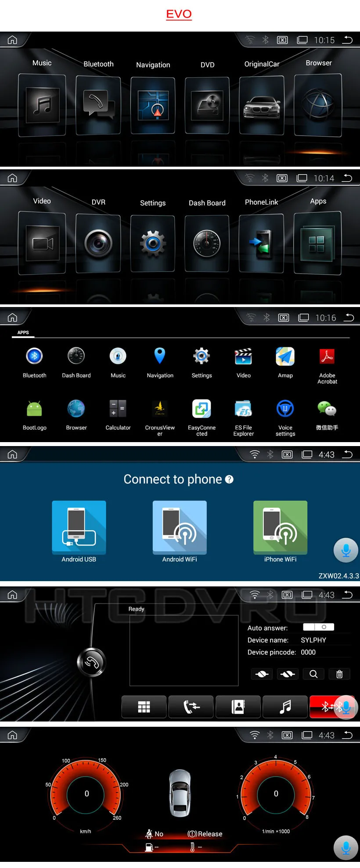The height and width of the screenshot is (868, 360).
Task: Click the help question mark beside Connect to phone
Action: click(229, 479)
